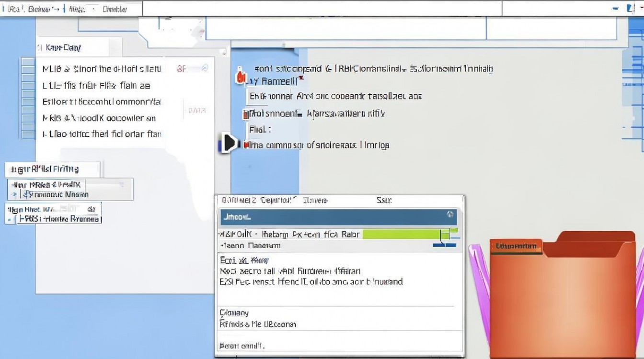This screenshot has height=359, width=644.
Task: Click the 'Rfrnds s Me IJB.coonan' link
Action: click(x=258, y=324)
